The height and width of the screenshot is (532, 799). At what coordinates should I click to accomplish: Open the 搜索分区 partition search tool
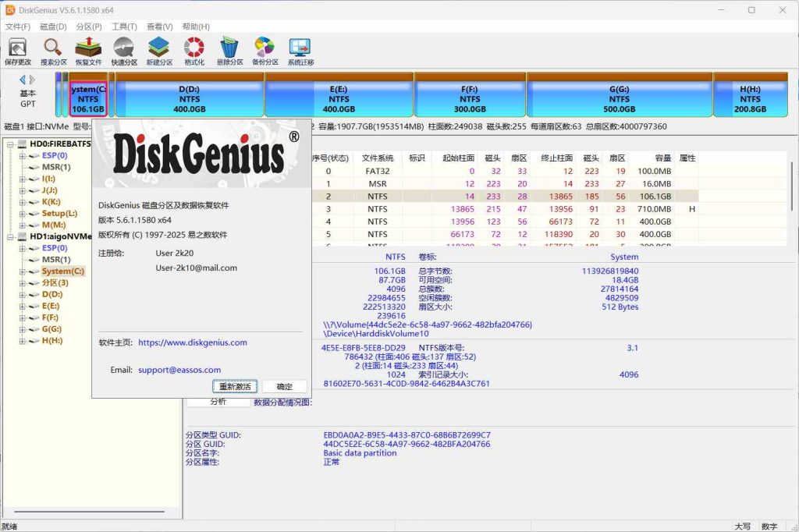tap(54, 51)
